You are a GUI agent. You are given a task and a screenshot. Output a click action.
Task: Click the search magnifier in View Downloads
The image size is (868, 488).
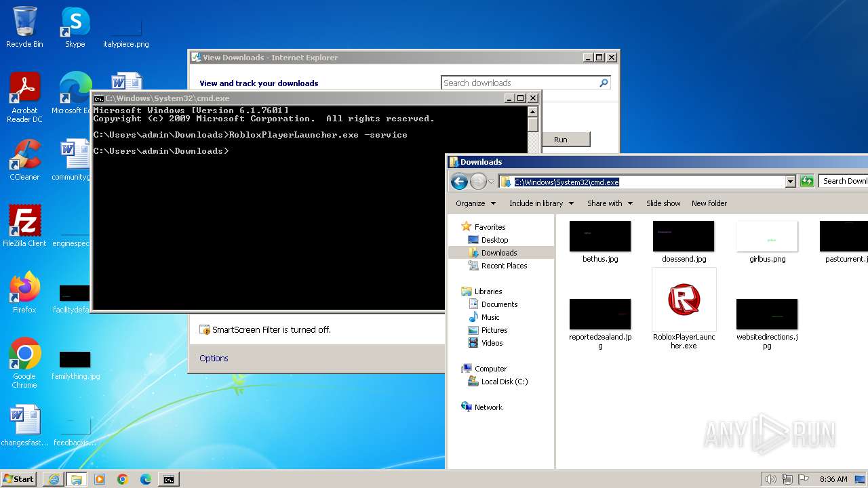604,83
